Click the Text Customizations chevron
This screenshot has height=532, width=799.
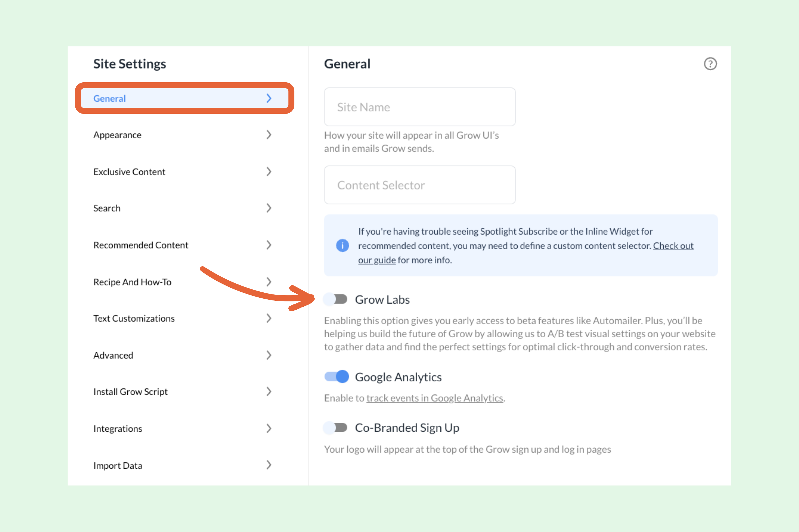269,318
